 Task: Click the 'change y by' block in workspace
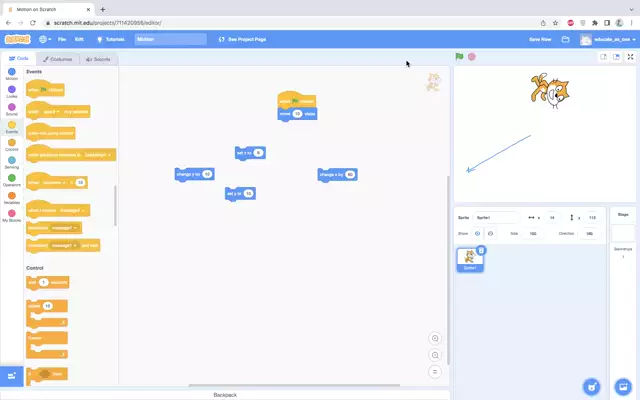pos(194,174)
